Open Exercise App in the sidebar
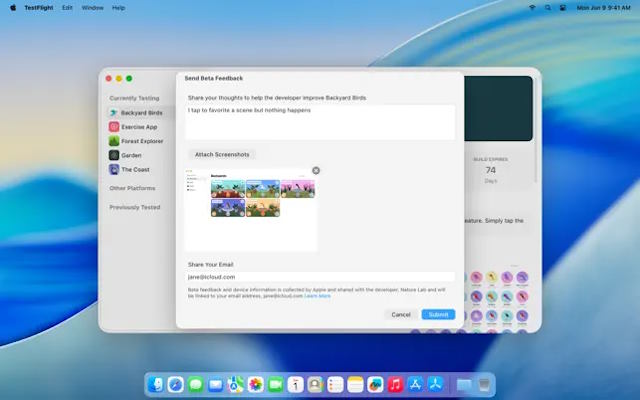Screen dimensions: 640x400 pos(140,127)
